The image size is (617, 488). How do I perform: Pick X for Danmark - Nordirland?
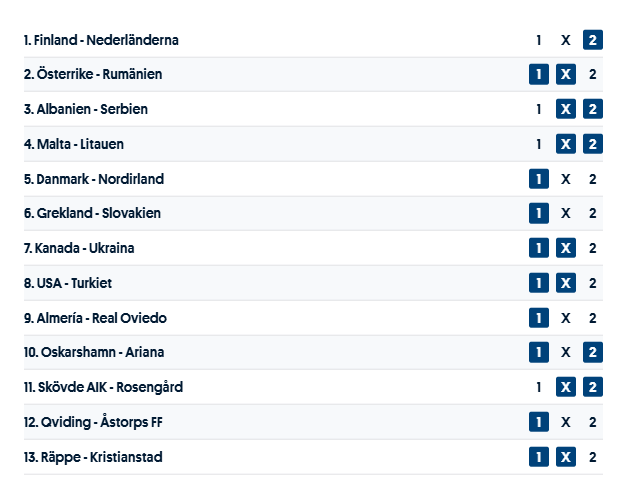[x=566, y=179]
